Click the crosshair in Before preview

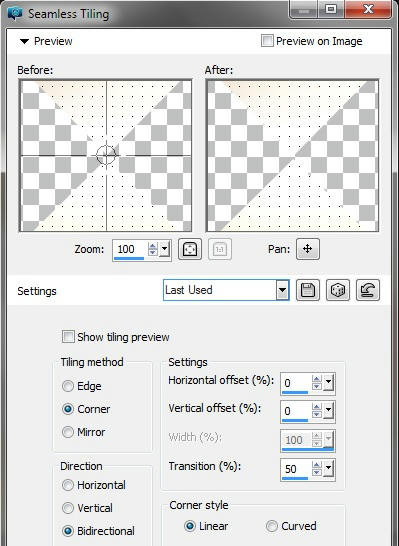106,155
